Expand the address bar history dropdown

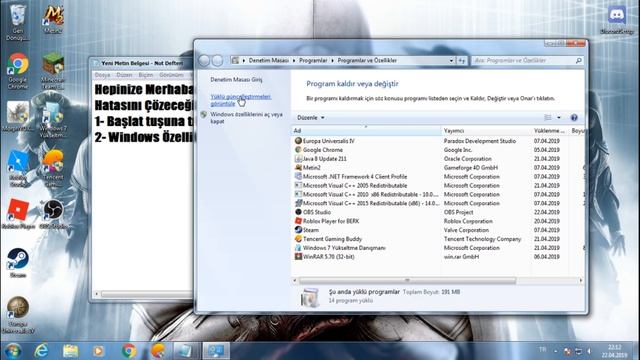(451, 60)
